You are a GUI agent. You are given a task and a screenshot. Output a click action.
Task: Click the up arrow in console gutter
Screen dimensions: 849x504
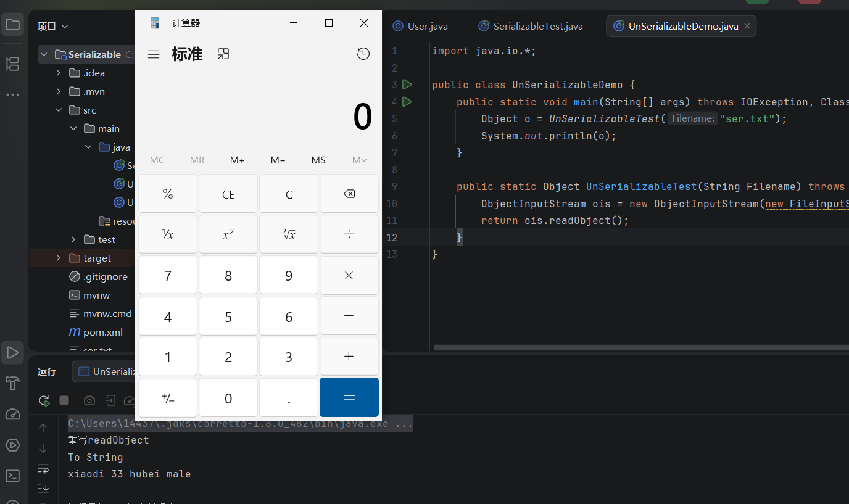coord(43,428)
